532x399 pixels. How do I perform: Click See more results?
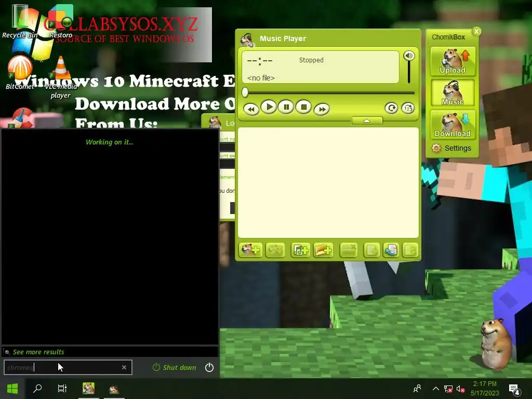(x=38, y=352)
